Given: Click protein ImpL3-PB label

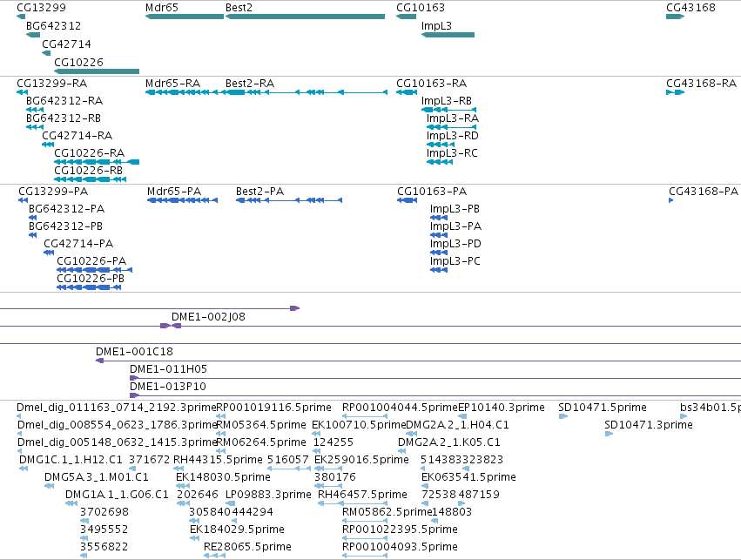Looking at the screenshot, I should pos(455,209).
